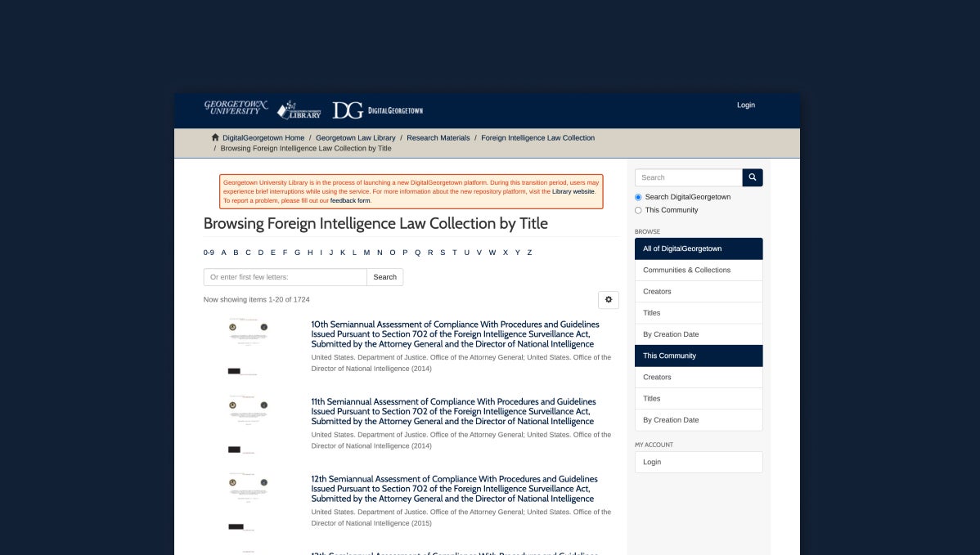Click the search magnifying glass icon
980x555 pixels.
pyautogui.click(x=751, y=177)
